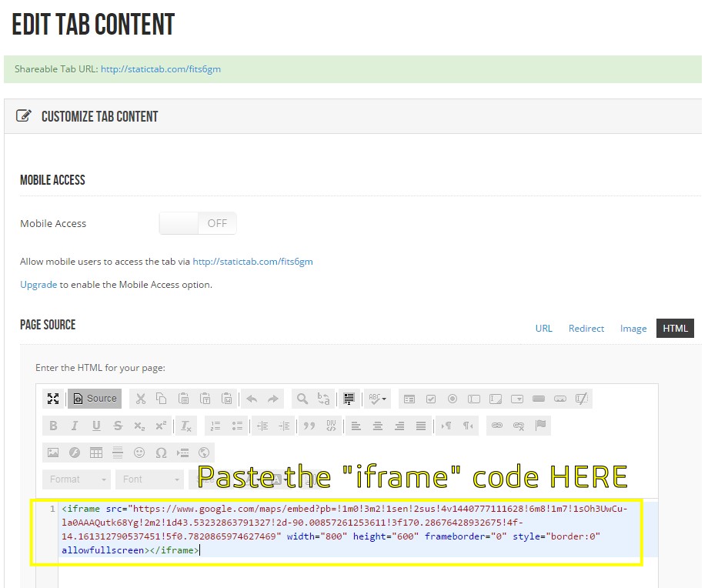708x588 pixels.
Task: Toggle underline formatting
Action: (96, 426)
